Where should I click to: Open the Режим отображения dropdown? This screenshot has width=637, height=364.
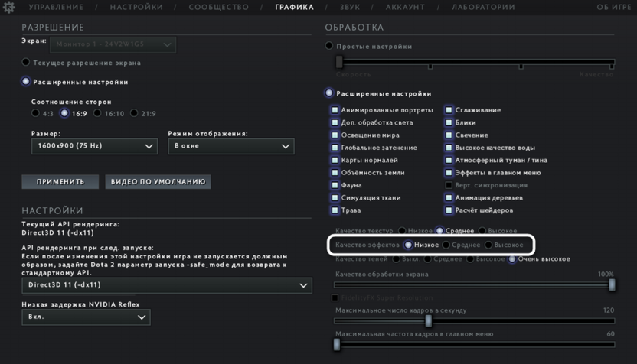pyautogui.click(x=231, y=145)
